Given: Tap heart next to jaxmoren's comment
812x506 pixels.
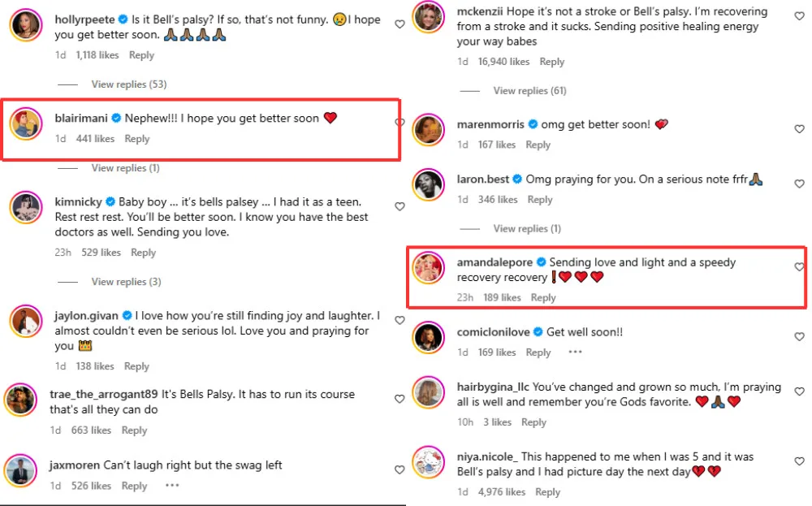Looking at the screenshot, I should point(400,470).
